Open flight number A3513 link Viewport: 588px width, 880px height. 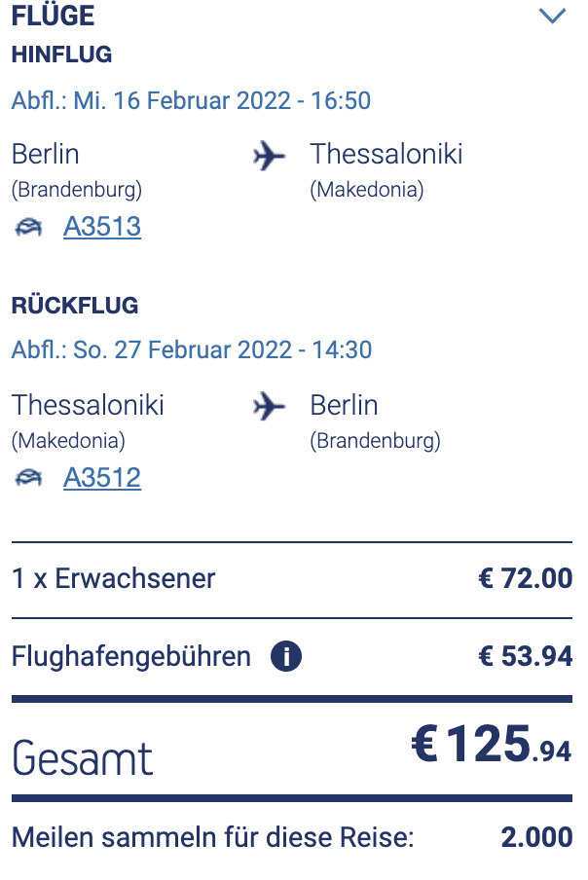pyautogui.click(x=102, y=227)
